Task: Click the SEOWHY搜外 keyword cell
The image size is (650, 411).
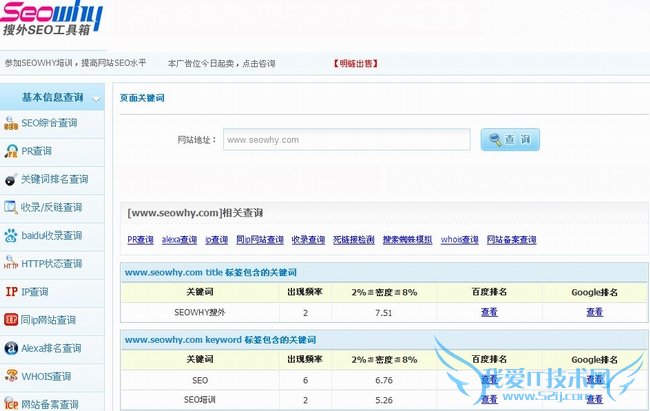Action: point(200,312)
